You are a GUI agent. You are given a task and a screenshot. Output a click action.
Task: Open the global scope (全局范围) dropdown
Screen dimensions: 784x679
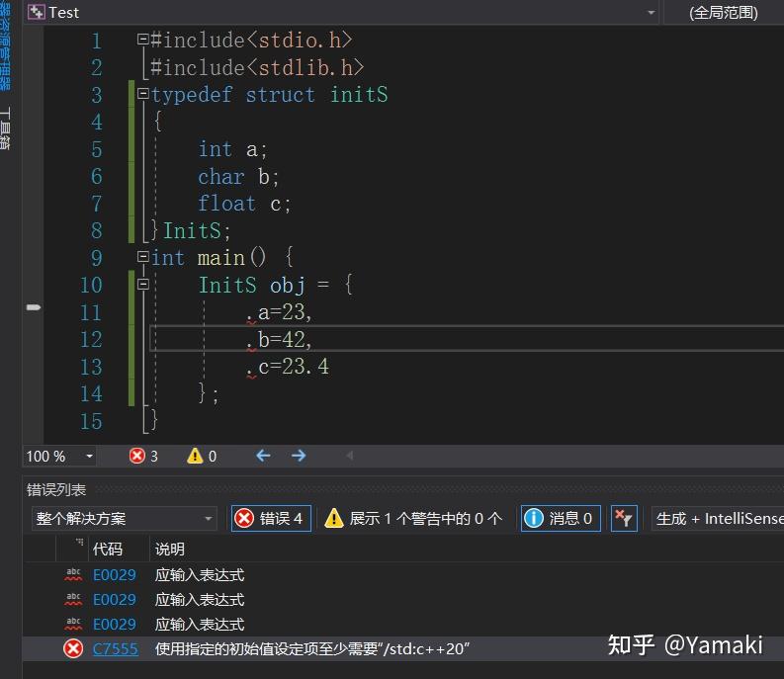(724, 12)
